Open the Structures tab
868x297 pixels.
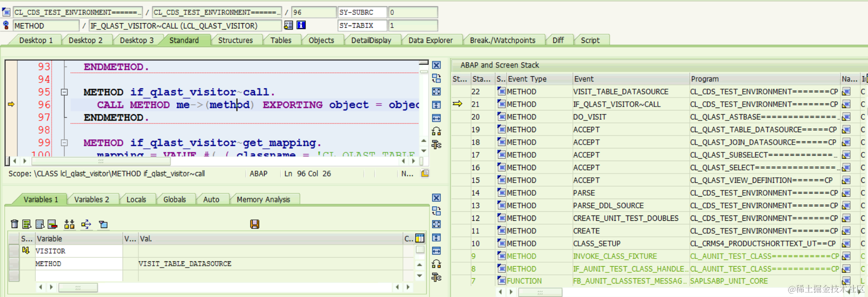[x=235, y=40]
